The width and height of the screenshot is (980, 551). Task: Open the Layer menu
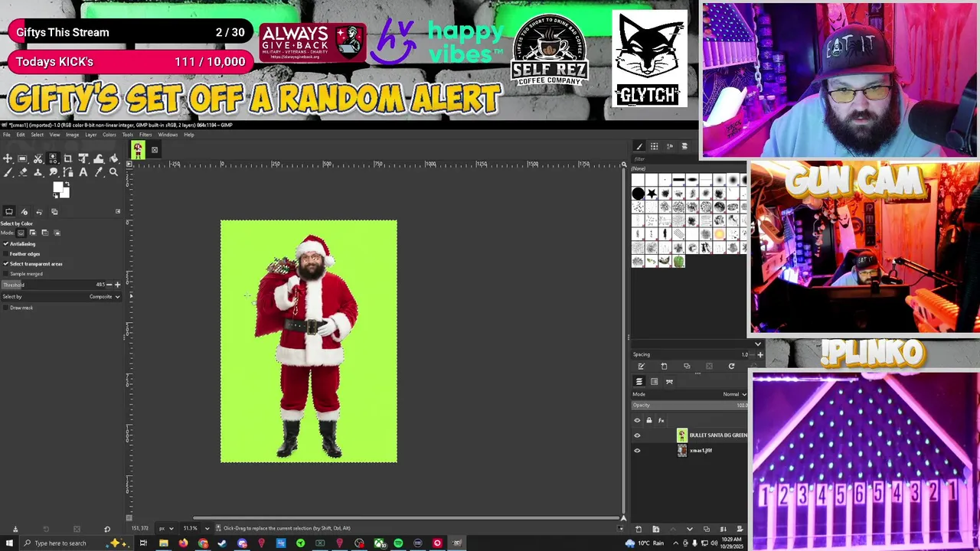coord(90,135)
